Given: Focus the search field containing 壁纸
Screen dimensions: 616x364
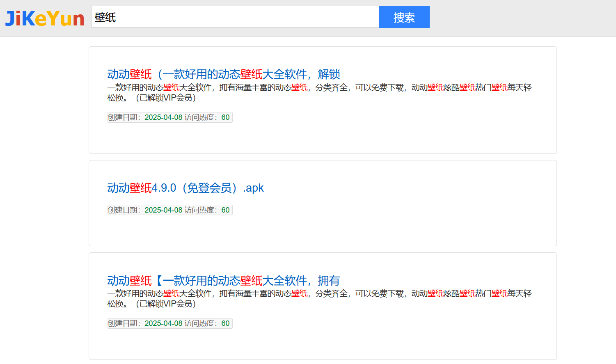Looking at the screenshot, I should [x=235, y=17].
